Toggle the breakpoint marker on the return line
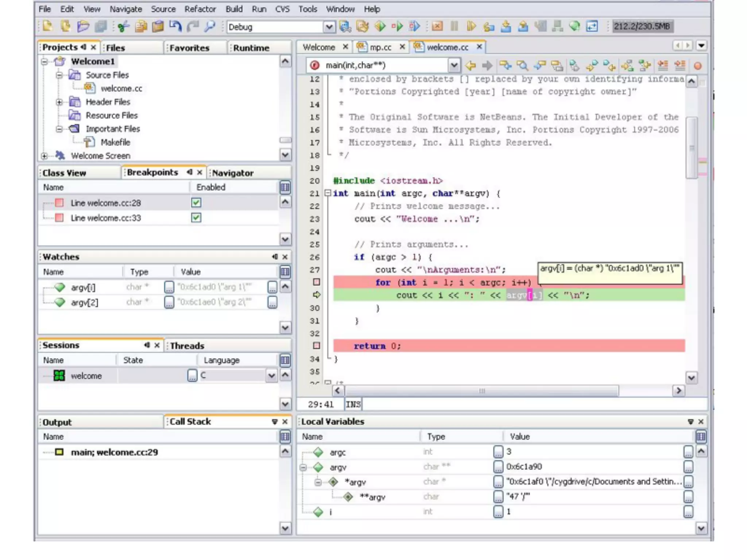Image resolution: width=747 pixels, height=560 pixels. [317, 346]
